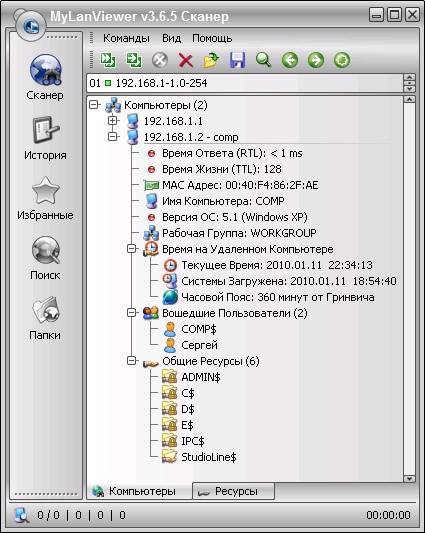
Task: Expand the 192.168.1.1 node
Action: click(113, 121)
